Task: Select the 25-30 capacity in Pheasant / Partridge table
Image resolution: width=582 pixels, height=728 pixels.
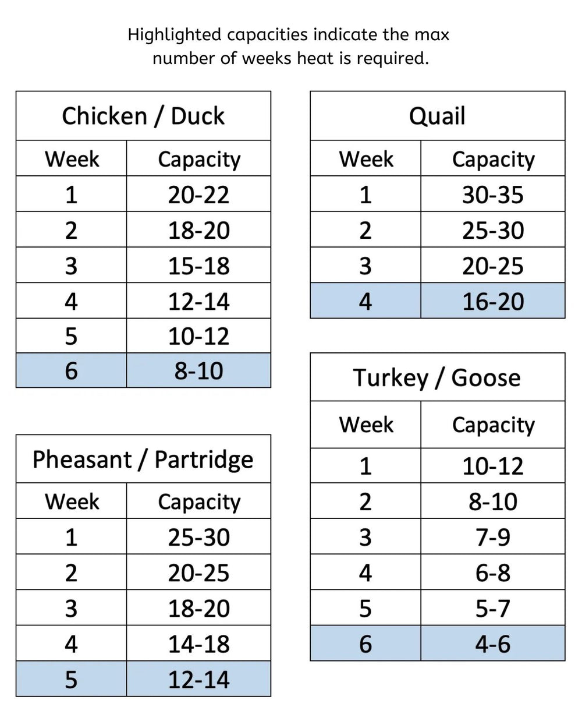Action: tap(198, 537)
